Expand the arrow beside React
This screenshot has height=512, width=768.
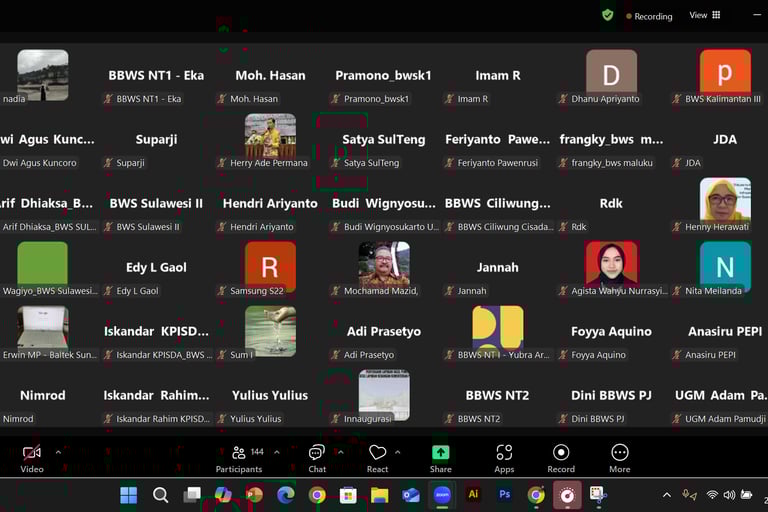[x=398, y=452]
